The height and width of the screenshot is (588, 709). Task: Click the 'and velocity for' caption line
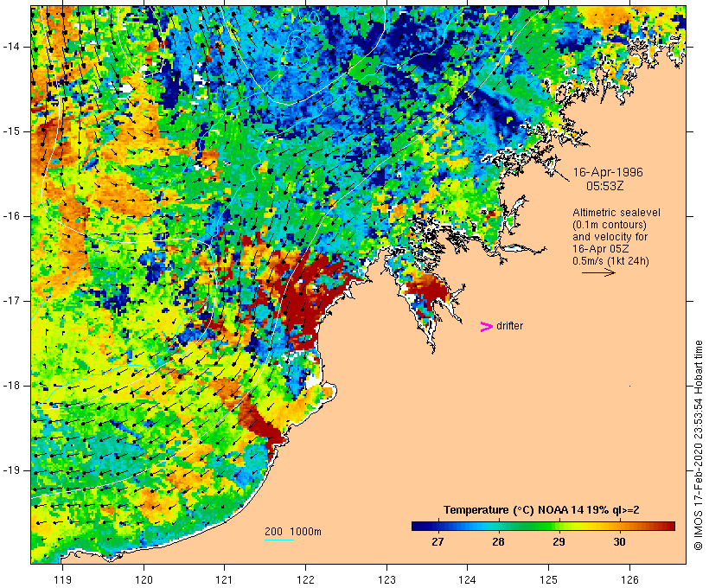tap(610, 237)
